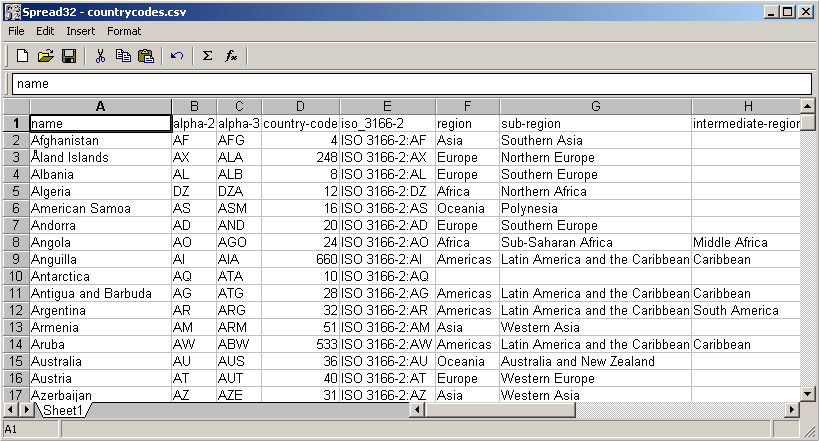Click the formula bar input field
Screen dimensions: 819x441
pos(410,84)
